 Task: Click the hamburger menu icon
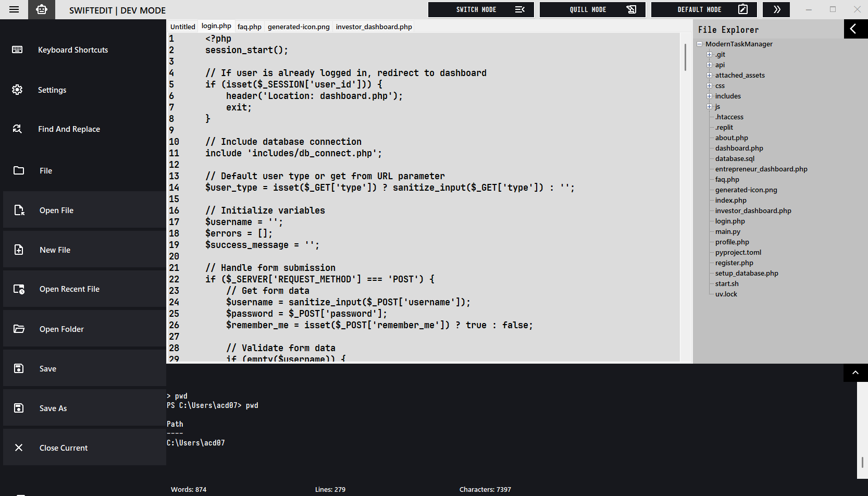click(14, 9)
